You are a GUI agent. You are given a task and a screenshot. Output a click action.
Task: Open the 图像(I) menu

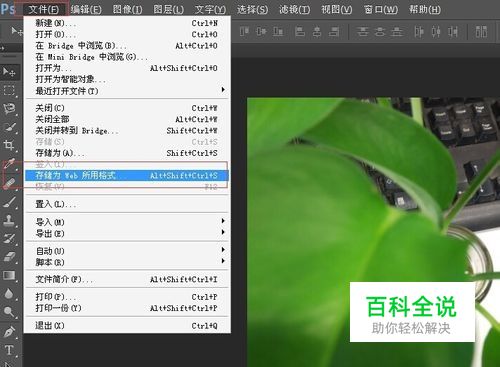127,9
